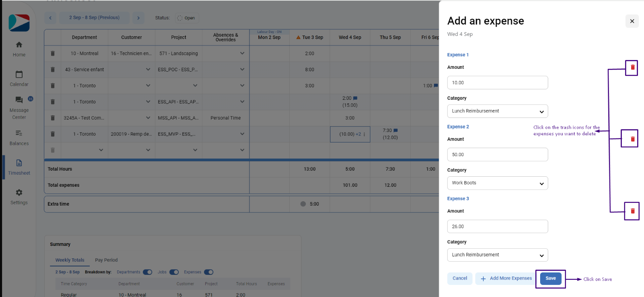This screenshot has width=644, height=297.
Task: Click the Cancel button
Action: (460, 278)
